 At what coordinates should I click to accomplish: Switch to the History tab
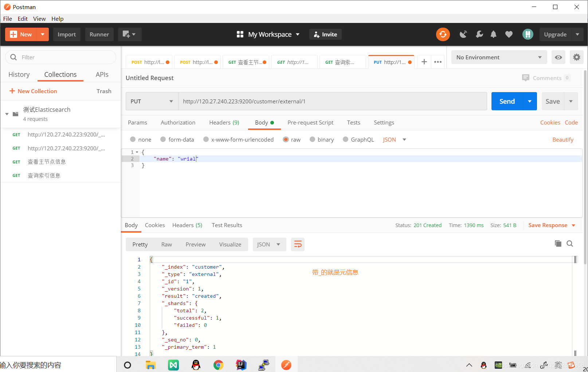pyautogui.click(x=19, y=74)
